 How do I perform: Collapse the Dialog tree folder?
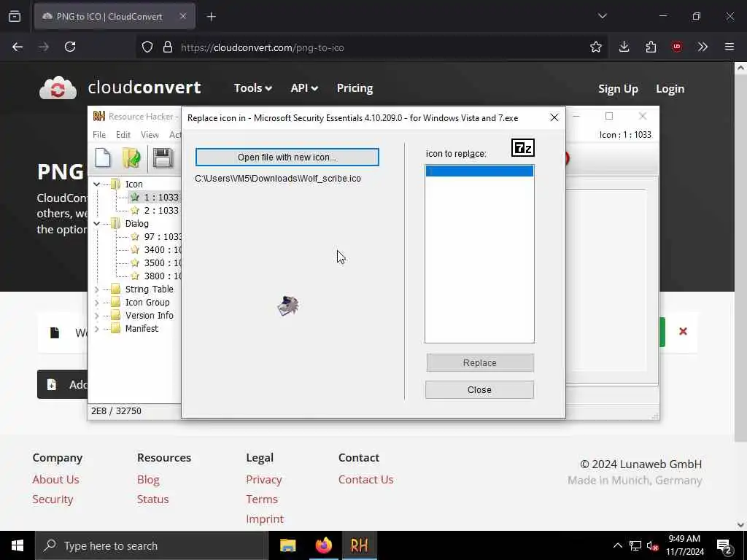point(97,224)
